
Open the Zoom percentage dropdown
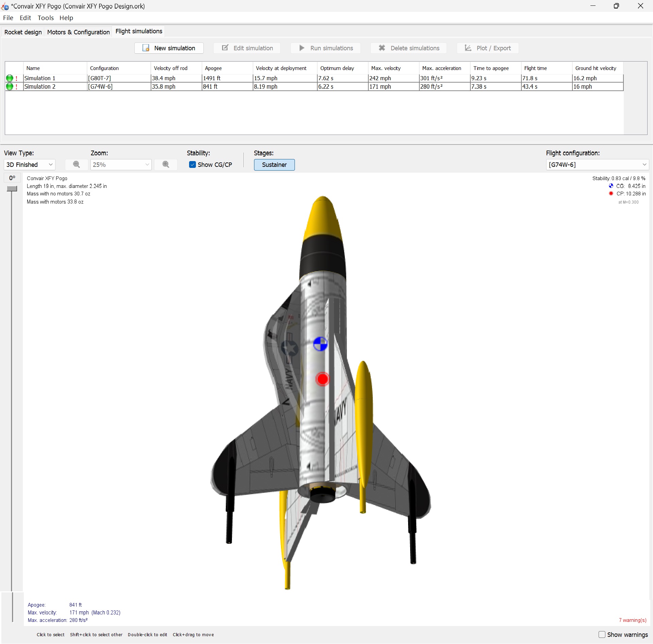(121, 164)
